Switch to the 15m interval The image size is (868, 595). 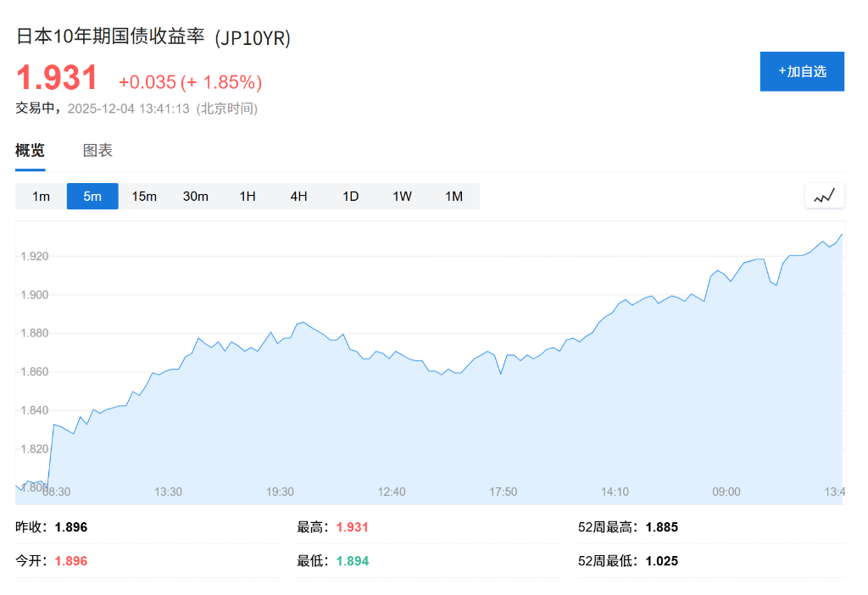coord(144,196)
